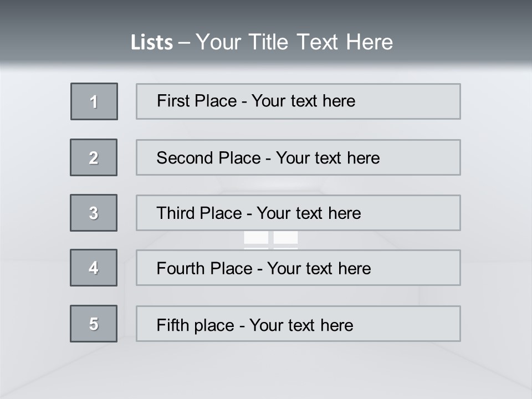The height and width of the screenshot is (399, 532).
Task: Click the bold 'Lists' word in title
Action: [x=151, y=43]
